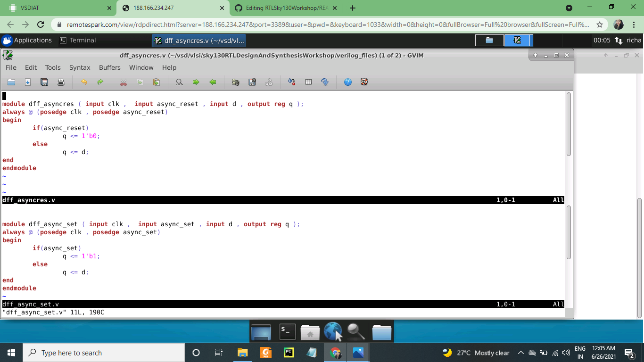Load a saved Vim session icon

(x=235, y=82)
